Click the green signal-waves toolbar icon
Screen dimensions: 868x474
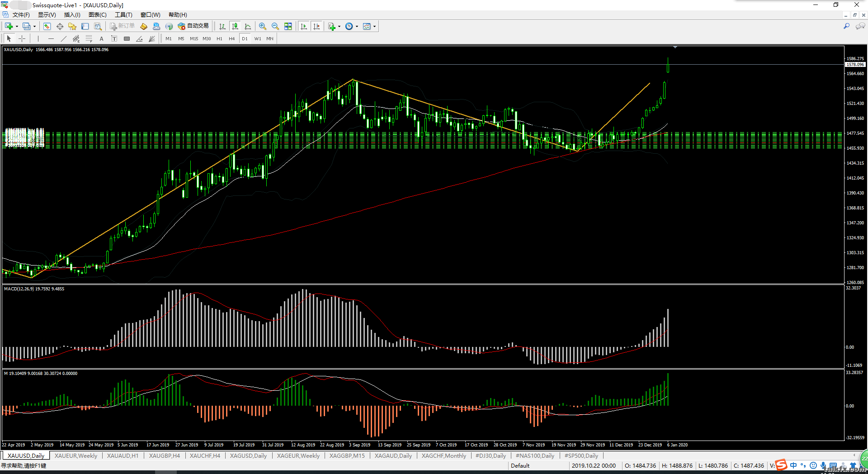click(169, 26)
